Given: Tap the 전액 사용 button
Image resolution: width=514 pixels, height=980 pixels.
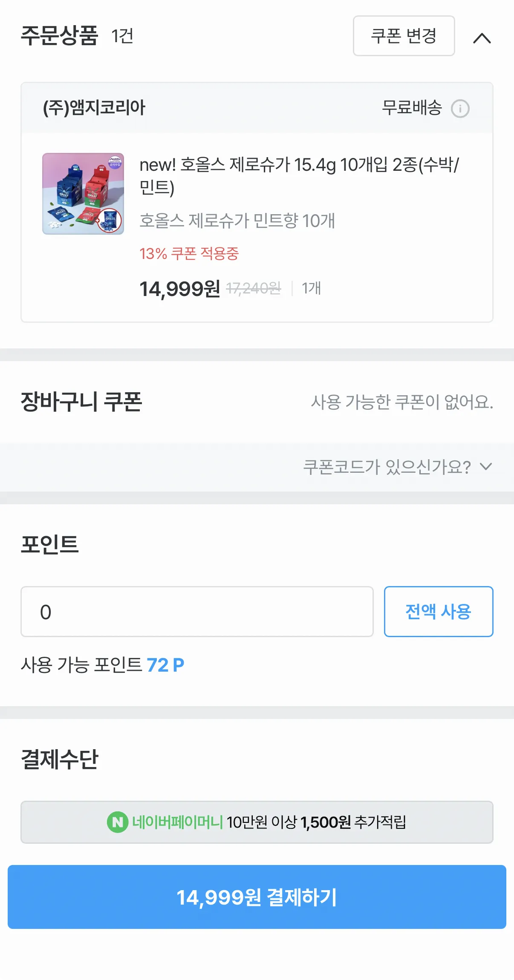Looking at the screenshot, I should coord(438,612).
